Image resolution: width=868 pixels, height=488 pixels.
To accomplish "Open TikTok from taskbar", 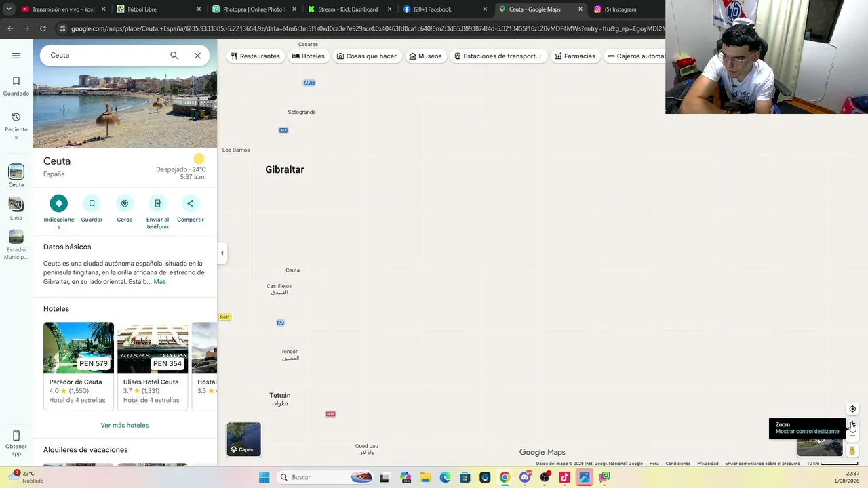I will [564, 477].
